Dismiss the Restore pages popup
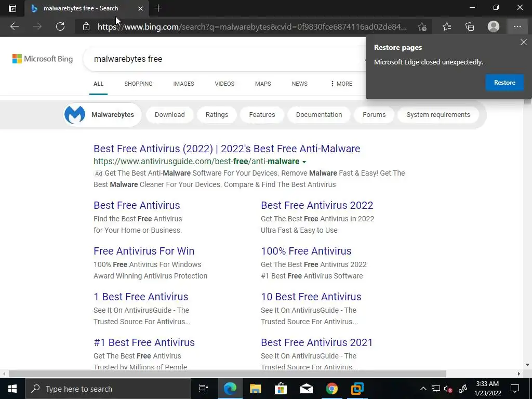The height and width of the screenshot is (399, 532). pos(524,43)
